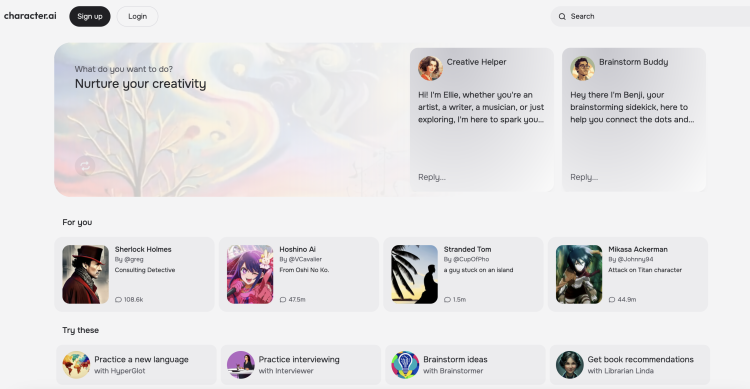Click the search magnifier icon
The image size is (750, 389).
click(562, 16)
